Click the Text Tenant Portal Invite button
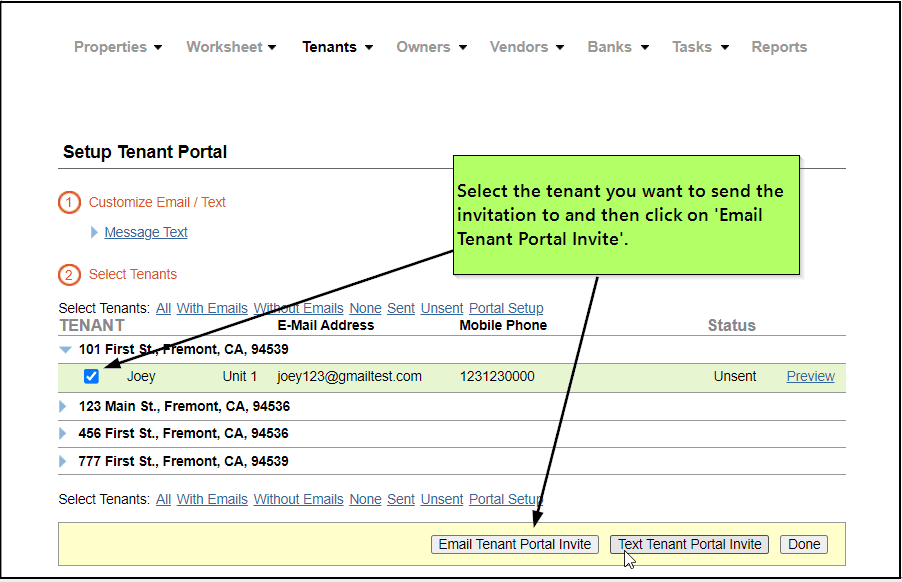This screenshot has height=582, width=902. tap(690, 545)
